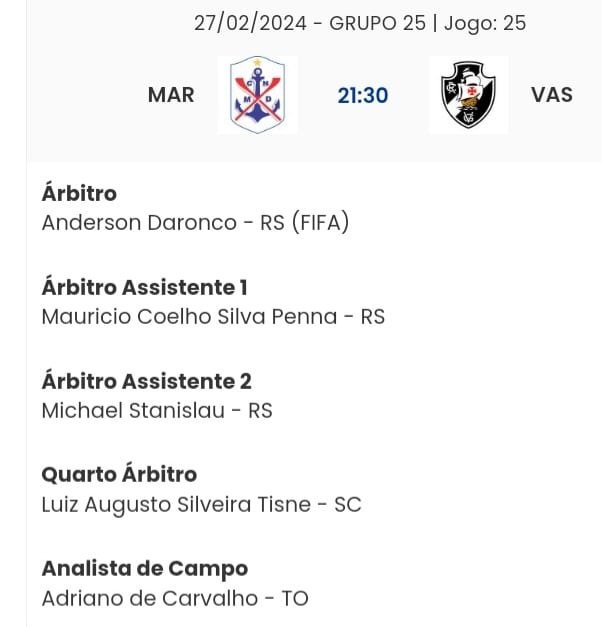This screenshot has height=627, width=602.
Task: Select analyst Adriano de Carvalho - TO
Action: point(175,598)
